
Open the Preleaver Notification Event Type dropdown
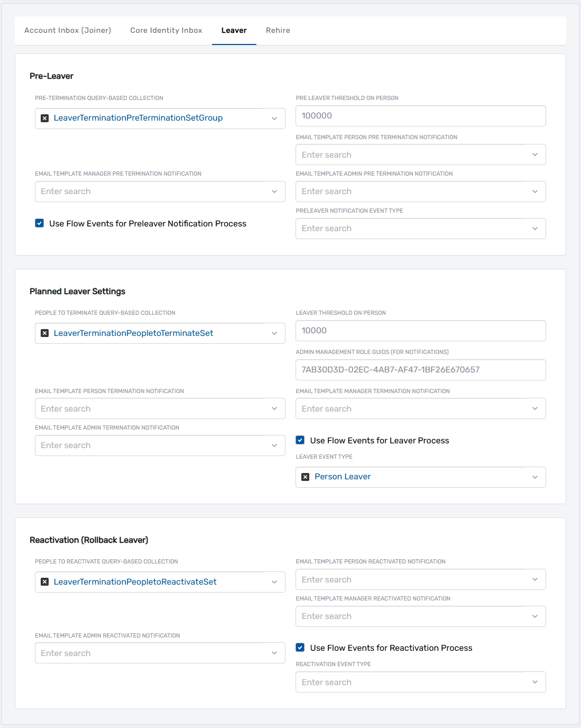(535, 228)
